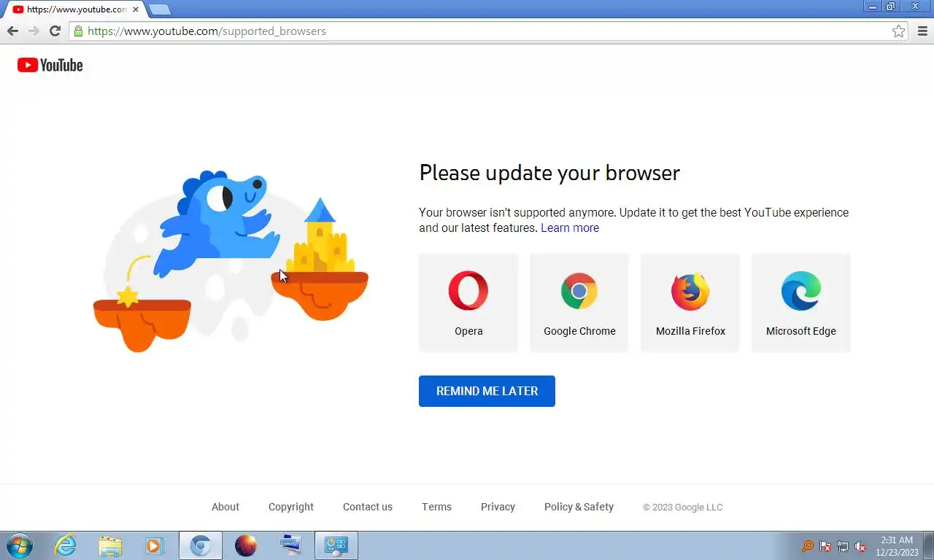Image resolution: width=934 pixels, height=560 pixels.
Task: Open the Learn more link
Action: click(570, 227)
